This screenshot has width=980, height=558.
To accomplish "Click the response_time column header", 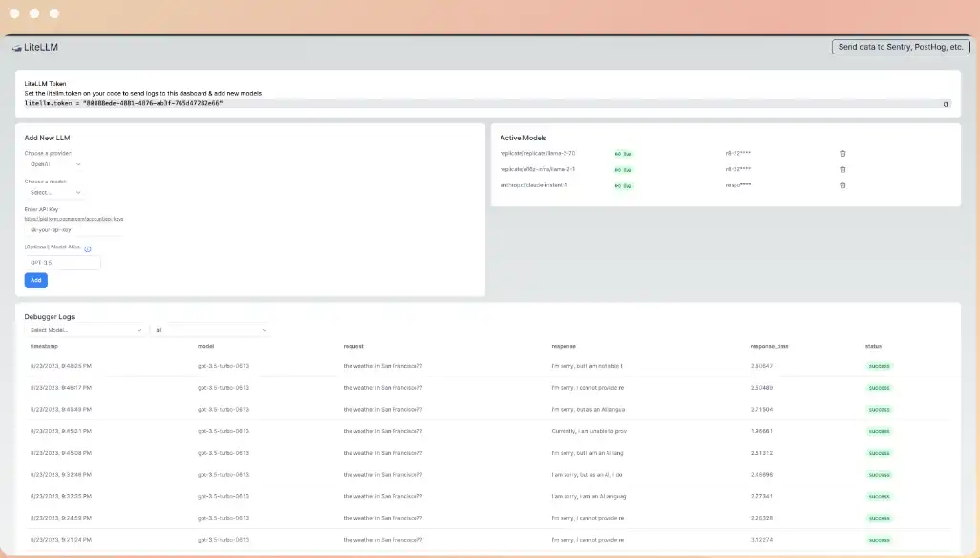I will [x=769, y=346].
